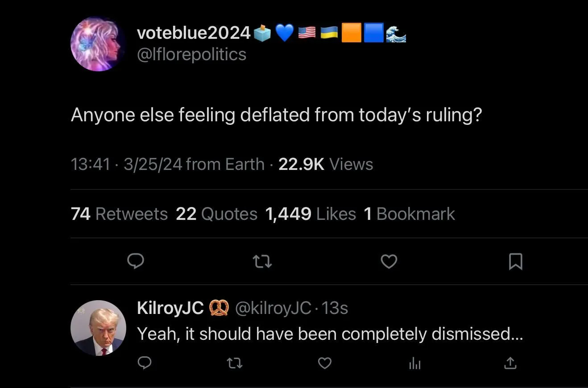View the 74 Retweets list
588x388 pixels.
119,214
